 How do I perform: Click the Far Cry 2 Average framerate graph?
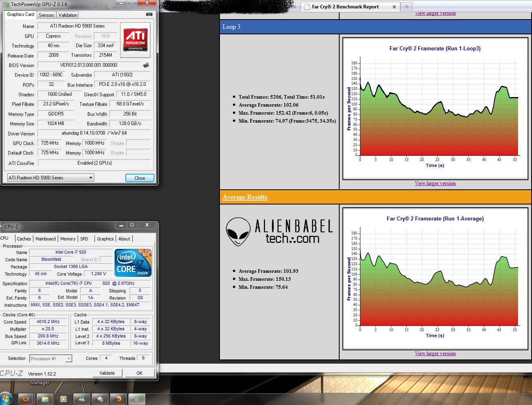pos(435,277)
